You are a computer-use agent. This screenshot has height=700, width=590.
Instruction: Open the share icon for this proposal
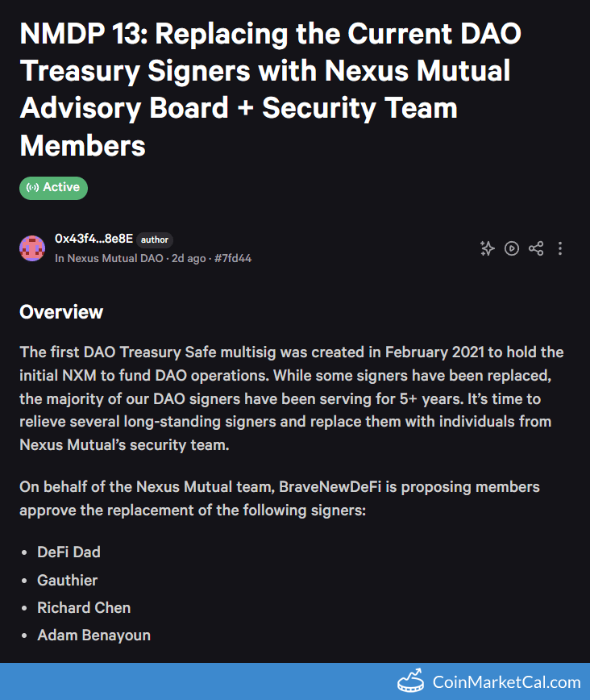click(536, 248)
